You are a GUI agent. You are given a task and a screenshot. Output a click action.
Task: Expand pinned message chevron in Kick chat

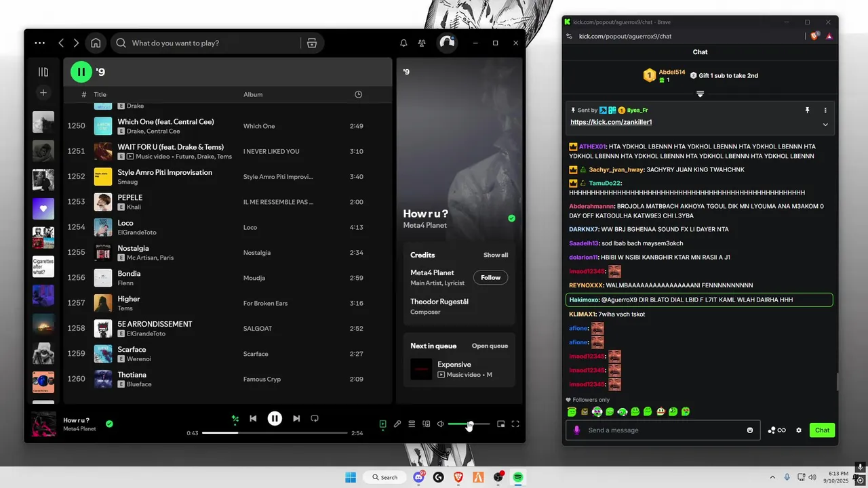[825, 124]
